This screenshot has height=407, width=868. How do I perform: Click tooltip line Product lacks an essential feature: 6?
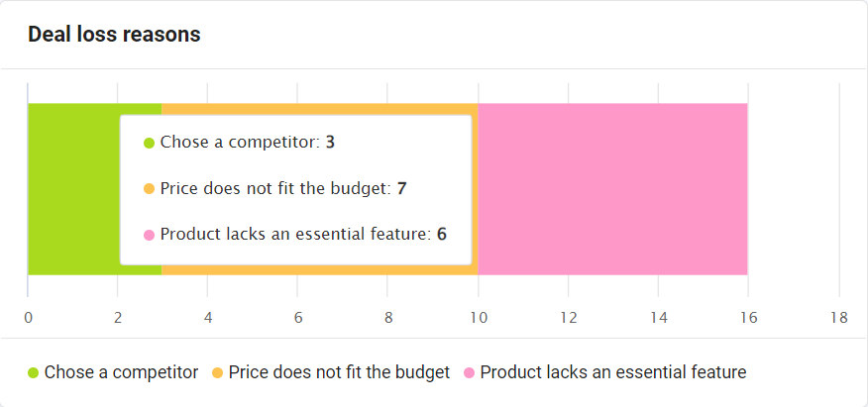(x=295, y=235)
